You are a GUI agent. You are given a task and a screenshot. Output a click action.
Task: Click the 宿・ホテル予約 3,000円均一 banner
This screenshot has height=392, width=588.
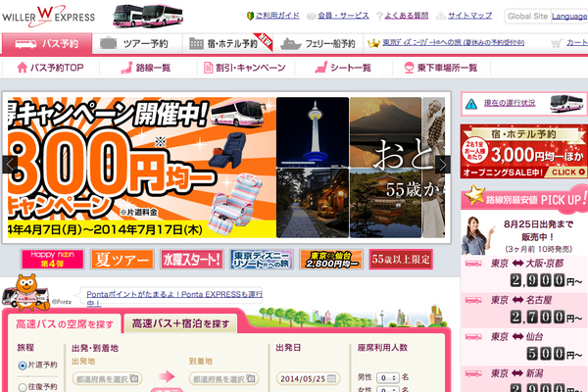tap(524, 152)
